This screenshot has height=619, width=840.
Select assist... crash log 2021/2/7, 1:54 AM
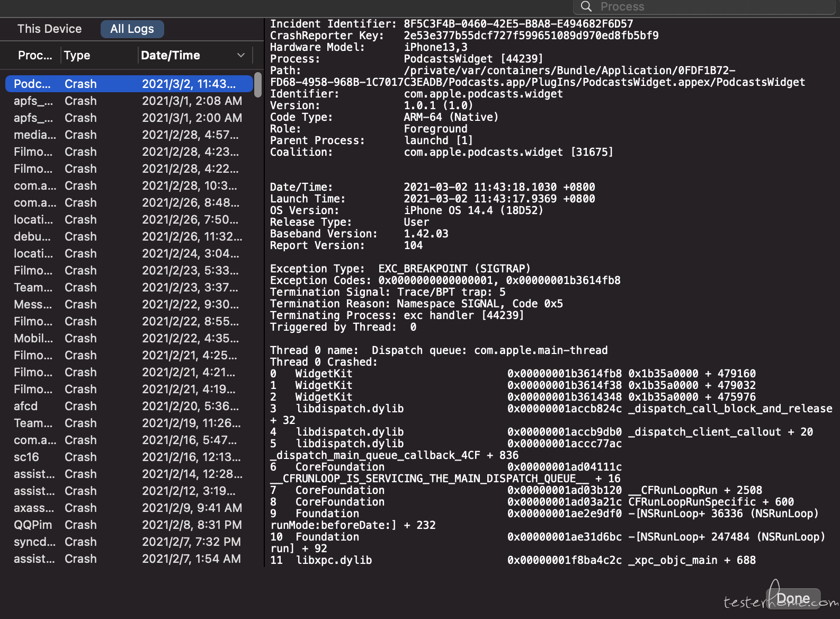coord(129,559)
